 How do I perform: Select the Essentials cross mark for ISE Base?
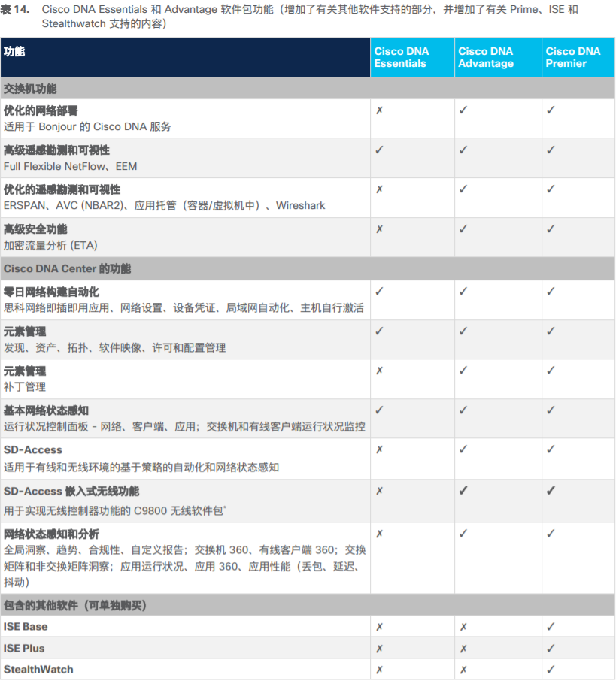380,627
